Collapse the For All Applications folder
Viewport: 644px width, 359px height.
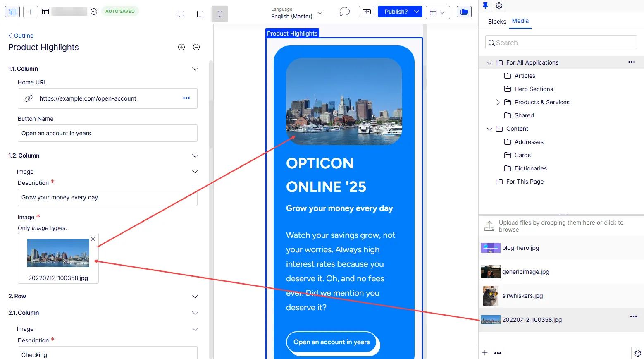[489, 62]
